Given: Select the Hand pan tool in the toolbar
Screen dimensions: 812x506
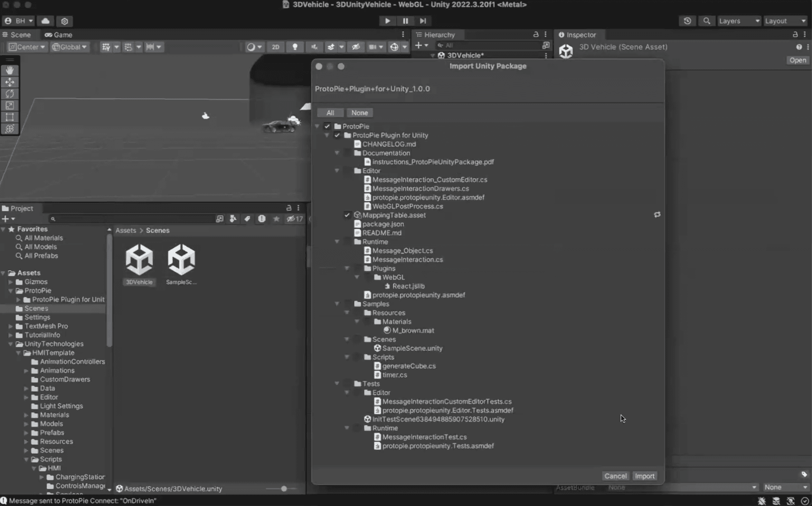Looking at the screenshot, I should [x=10, y=71].
